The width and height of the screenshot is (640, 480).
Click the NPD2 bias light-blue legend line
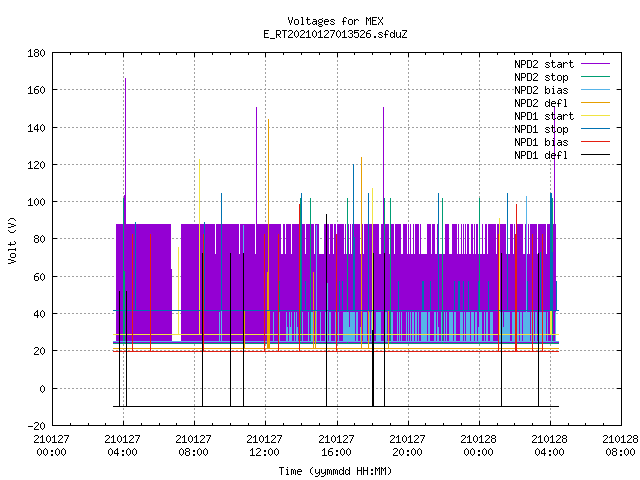pyautogui.click(x=595, y=90)
